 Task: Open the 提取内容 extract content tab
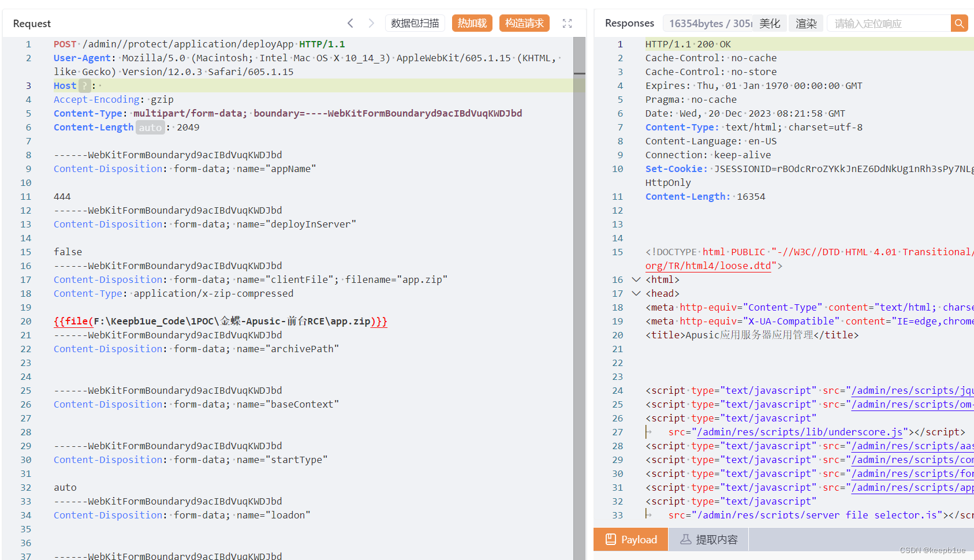pos(708,539)
